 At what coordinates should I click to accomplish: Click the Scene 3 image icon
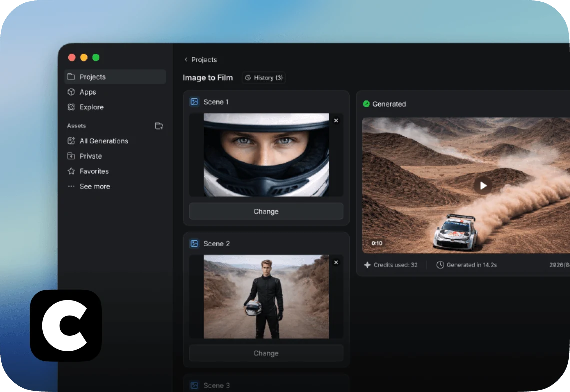[x=195, y=385]
